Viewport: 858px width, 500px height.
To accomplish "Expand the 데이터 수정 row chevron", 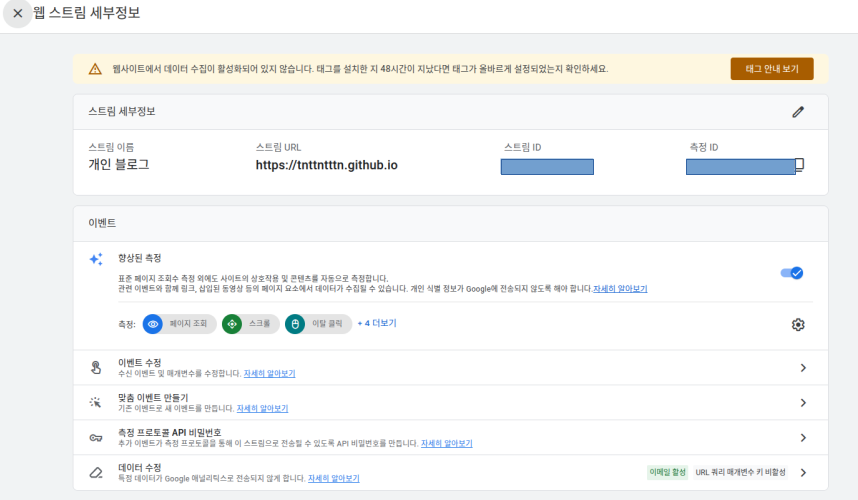I will coord(802,473).
